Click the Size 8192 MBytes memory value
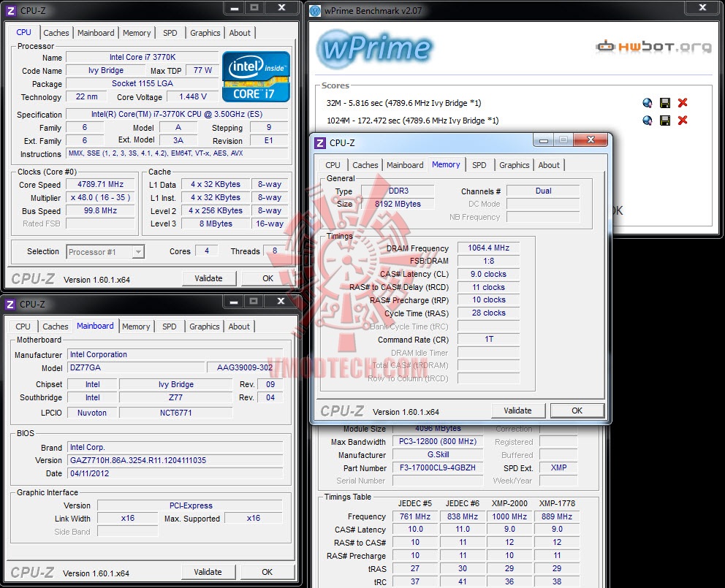 coord(398,204)
